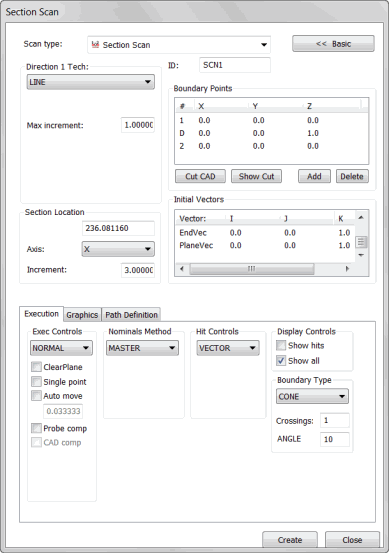Click the Crossings input field
389x553 pixels.
click(335, 420)
